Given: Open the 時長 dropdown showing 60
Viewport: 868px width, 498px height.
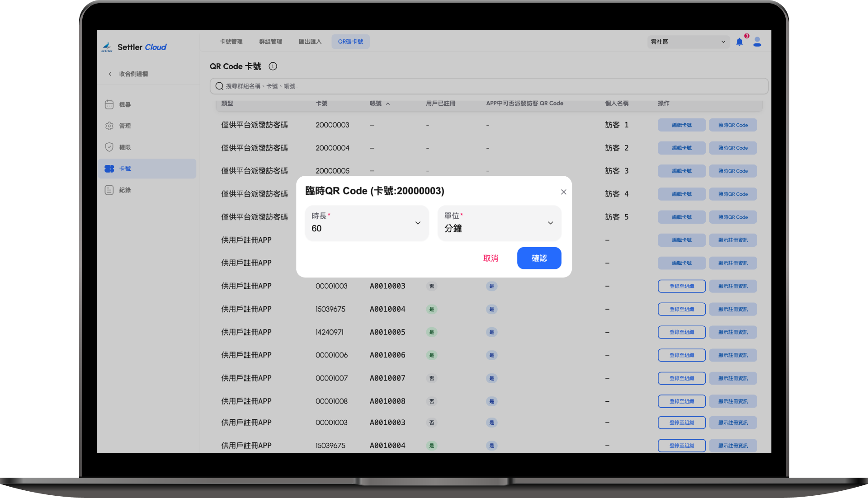Looking at the screenshot, I should click(x=367, y=223).
